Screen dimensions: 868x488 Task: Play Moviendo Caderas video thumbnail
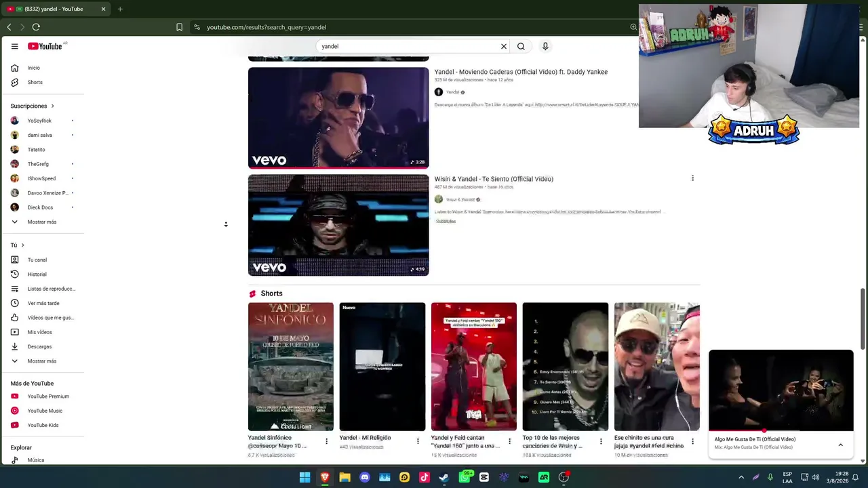point(338,118)
